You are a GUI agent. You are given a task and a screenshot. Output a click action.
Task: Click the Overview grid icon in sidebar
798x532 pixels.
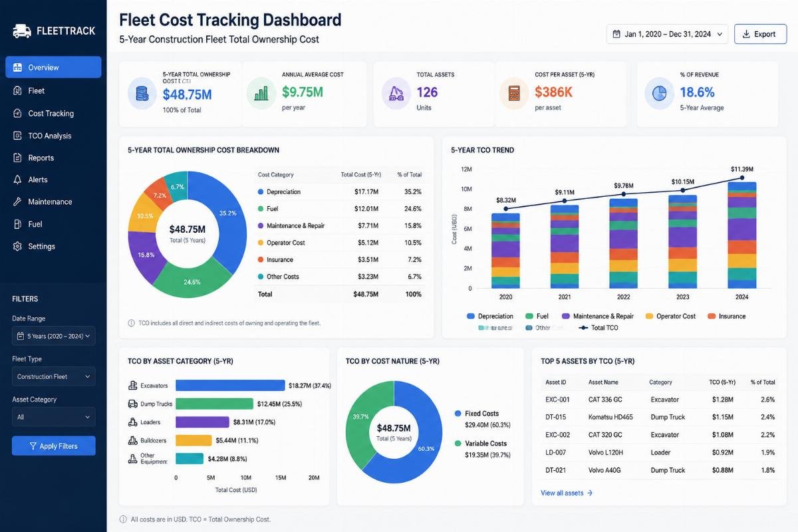pyautogui.click(x=18, y=67)
